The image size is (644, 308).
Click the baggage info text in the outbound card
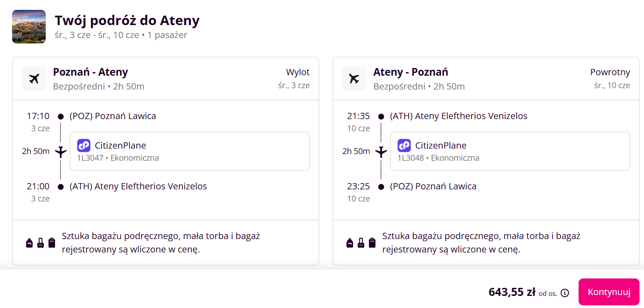(x=161, y=243)
